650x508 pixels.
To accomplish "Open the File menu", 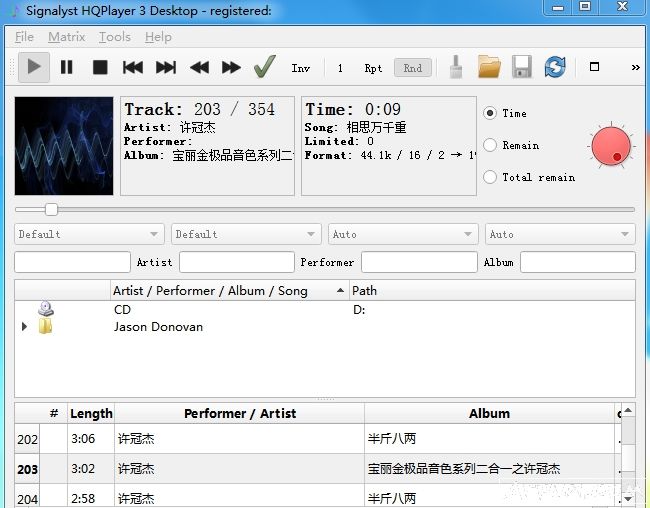I will coord(24,37).
